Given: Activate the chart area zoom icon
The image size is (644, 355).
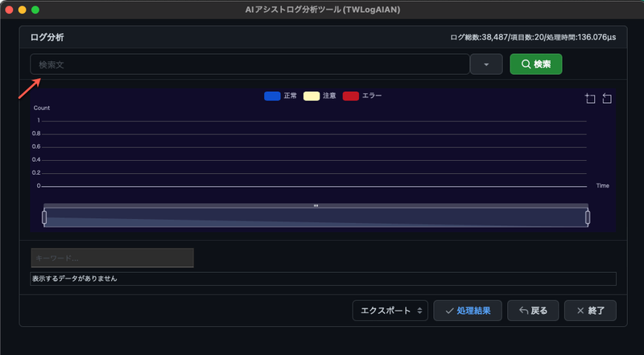Looking at the screenshot, I should pyautogui.click(x=590, y=98).
